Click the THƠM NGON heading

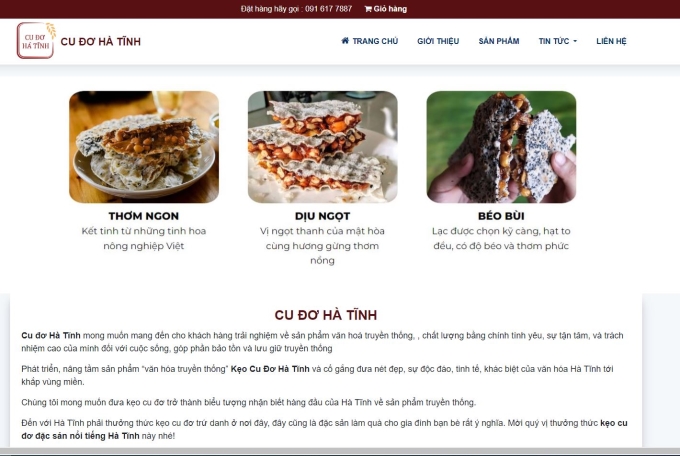144,216
